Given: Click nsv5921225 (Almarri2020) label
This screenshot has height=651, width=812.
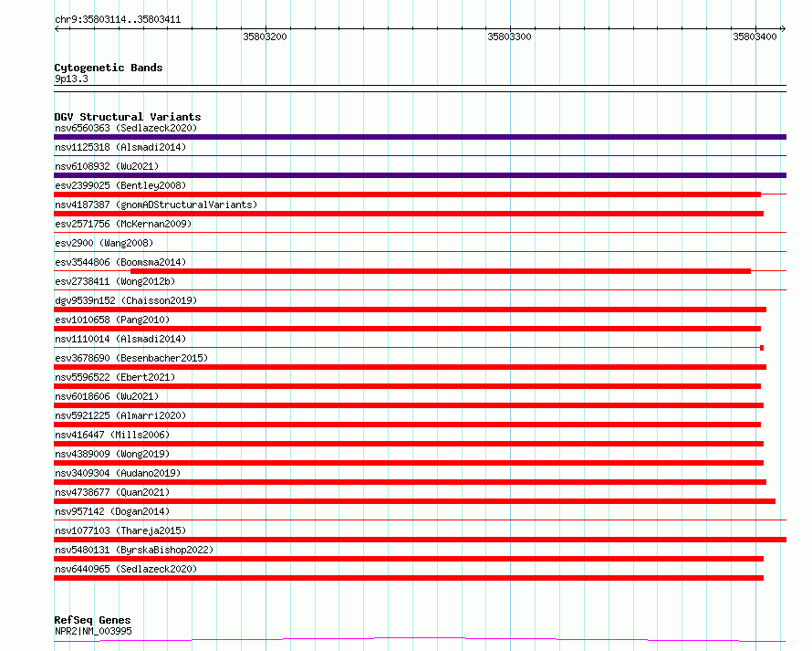Looking at the screenshot, I should (120, 415).
